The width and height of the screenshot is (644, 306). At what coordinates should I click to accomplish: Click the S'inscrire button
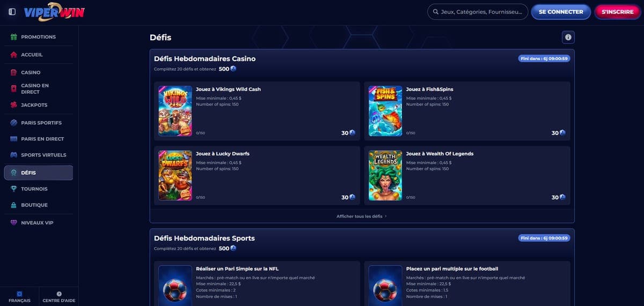(x=618, y=12)
